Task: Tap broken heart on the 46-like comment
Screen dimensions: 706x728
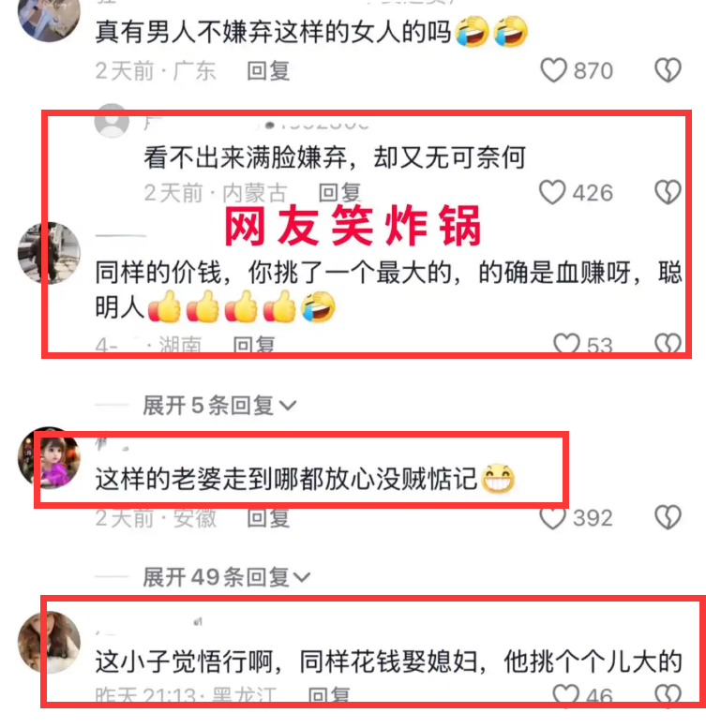Action: click(x=668, y=693)
